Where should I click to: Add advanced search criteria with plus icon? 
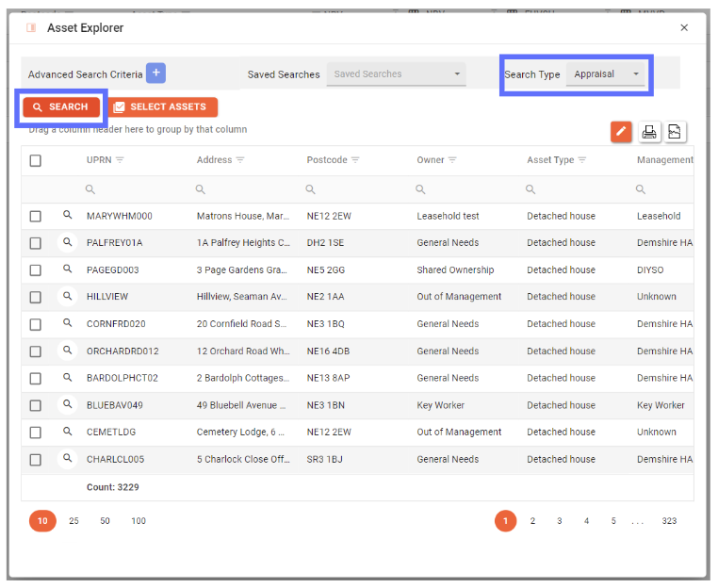tap(155, 73)
